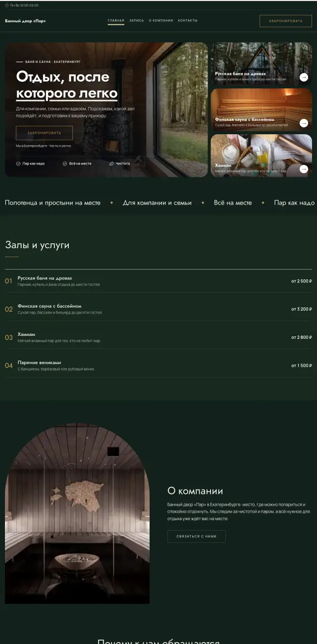
Task: Open the Финская сауна с бассейном image card
Action: (262, 109)
